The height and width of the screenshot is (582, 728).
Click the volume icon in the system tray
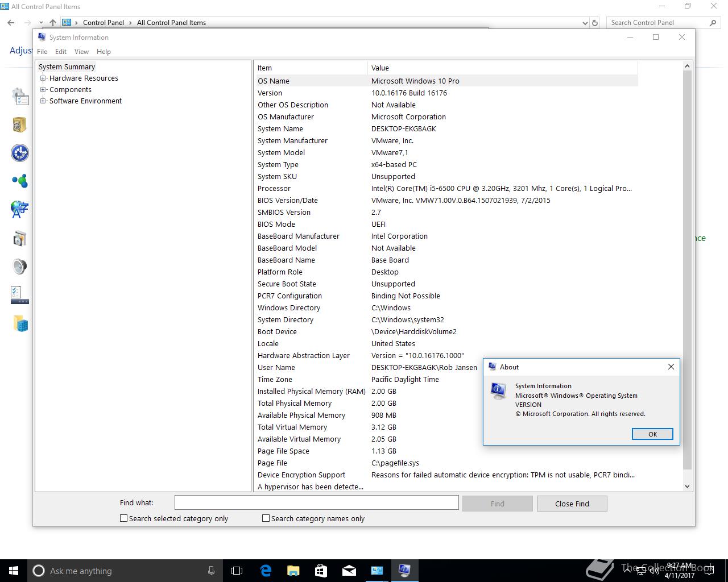[x=655, y=571]
